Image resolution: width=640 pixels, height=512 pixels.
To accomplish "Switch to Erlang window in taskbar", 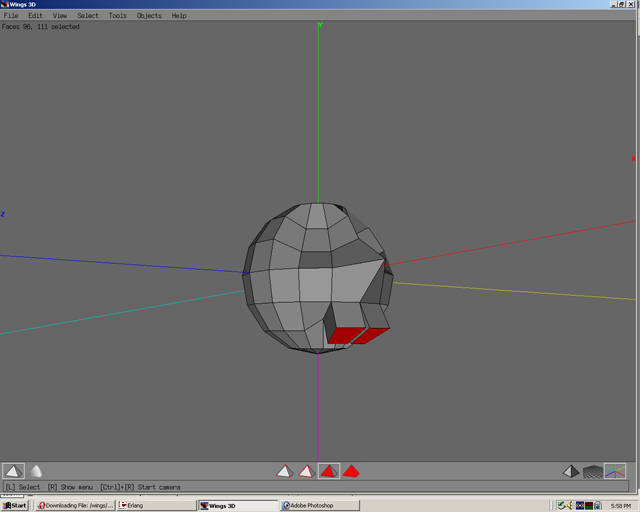I will tap(131, 506).
